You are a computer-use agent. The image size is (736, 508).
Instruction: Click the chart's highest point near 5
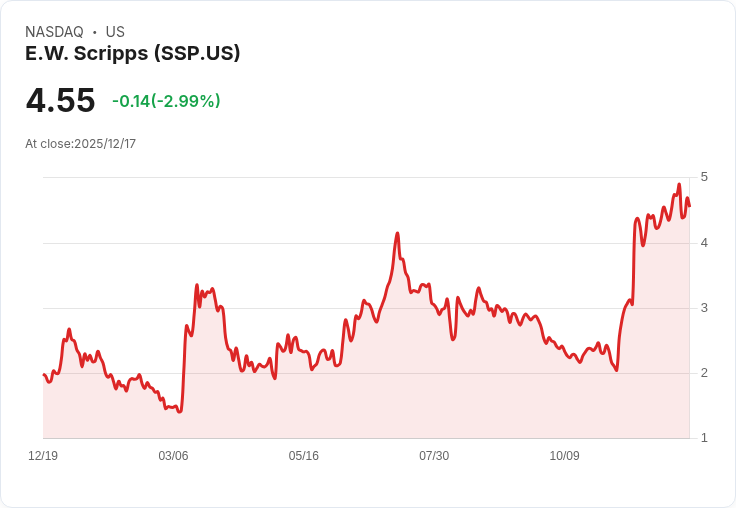point(679,185)
